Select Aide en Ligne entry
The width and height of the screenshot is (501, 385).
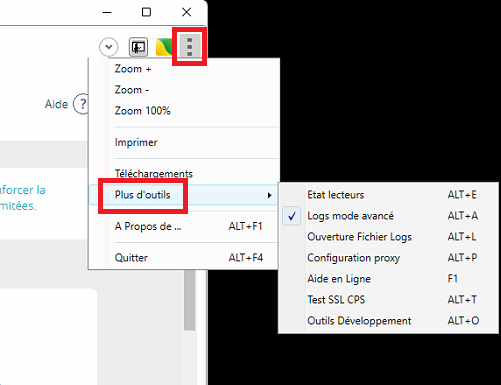tap(389, 279)
